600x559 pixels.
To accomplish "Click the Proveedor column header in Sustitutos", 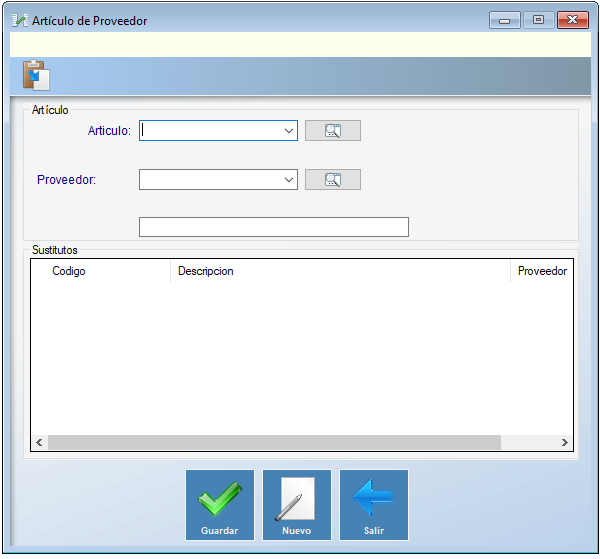I will pyautogui.click(x=542, y=271).
